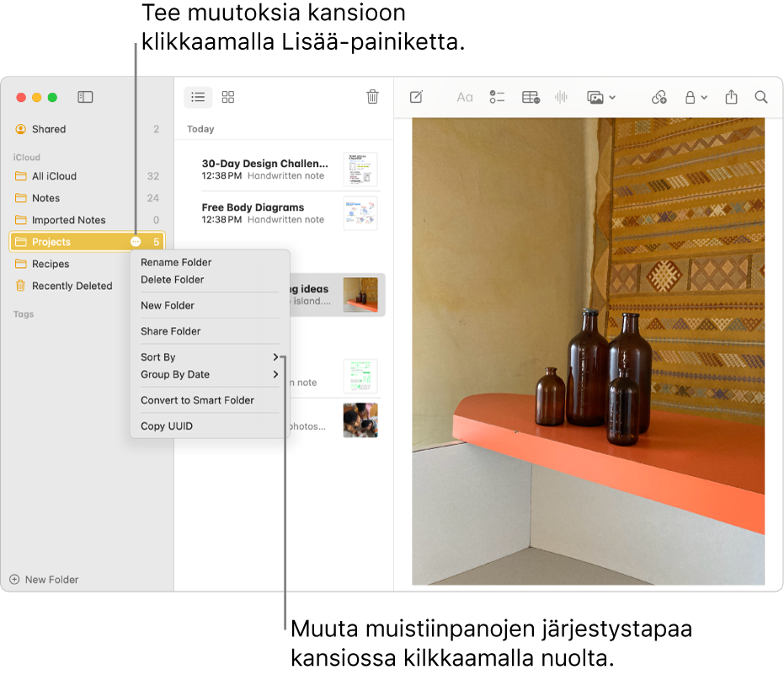The image size is (784, 675).
Task: Click the table icon in the toolbar
Action: point(531,98)
